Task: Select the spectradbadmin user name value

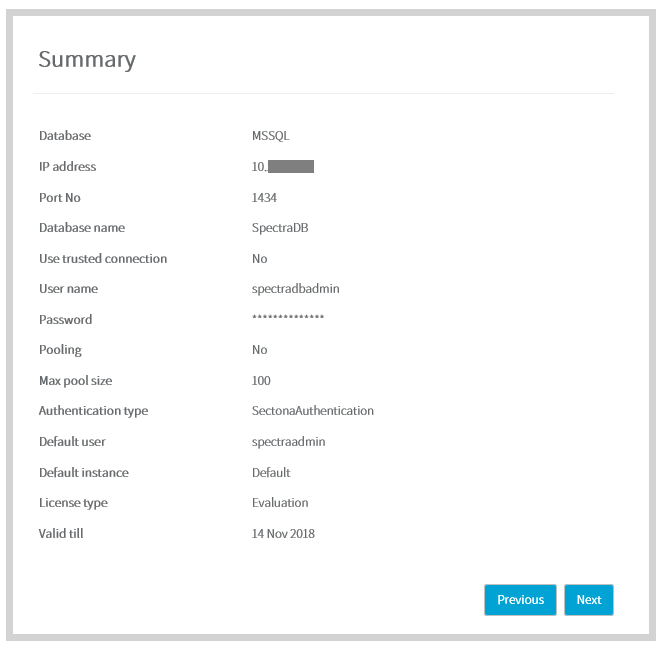Action: pos(296,289)
